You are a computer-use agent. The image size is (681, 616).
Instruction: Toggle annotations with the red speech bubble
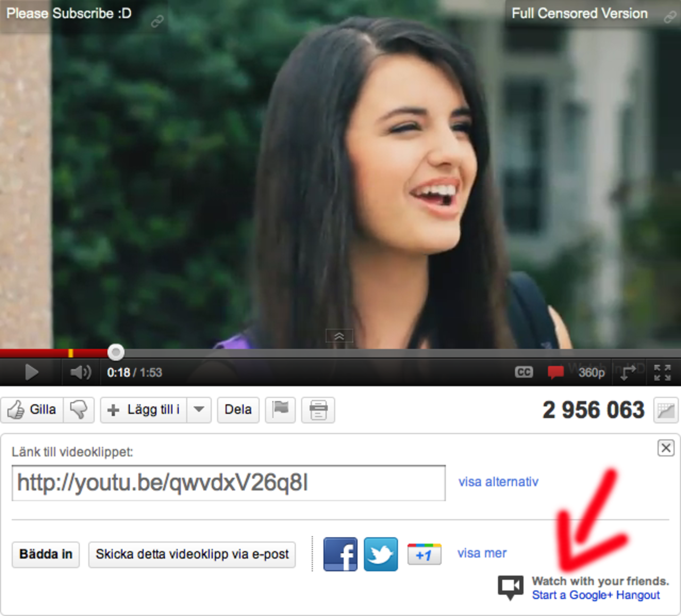coord(555,372)
